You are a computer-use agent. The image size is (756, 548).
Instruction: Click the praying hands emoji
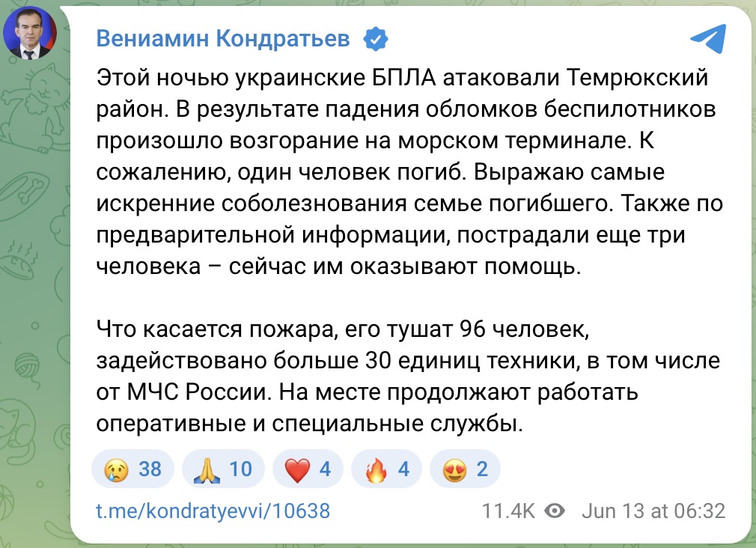click(x=207, y=469)
